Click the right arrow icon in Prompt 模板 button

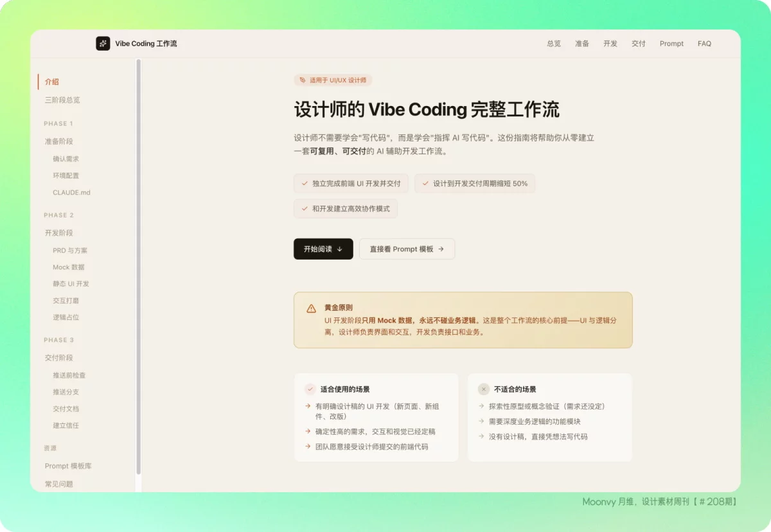click(x=441, y=249)
